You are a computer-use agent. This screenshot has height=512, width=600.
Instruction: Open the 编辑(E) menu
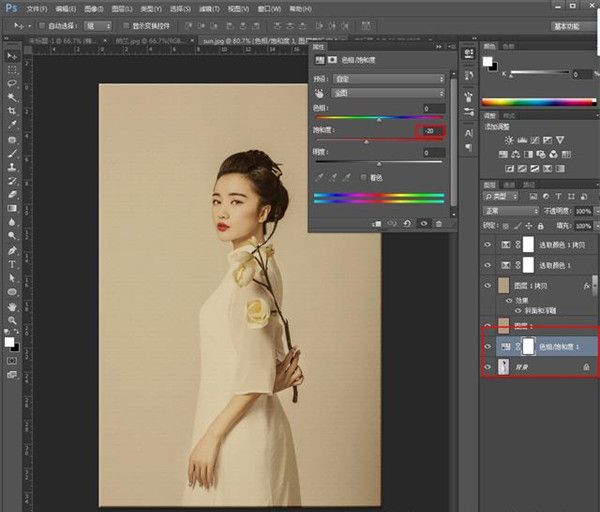tap(65, 8)
